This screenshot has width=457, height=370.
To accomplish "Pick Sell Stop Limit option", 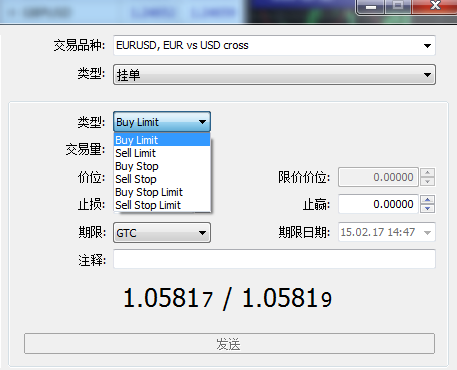I will point(162,205).
